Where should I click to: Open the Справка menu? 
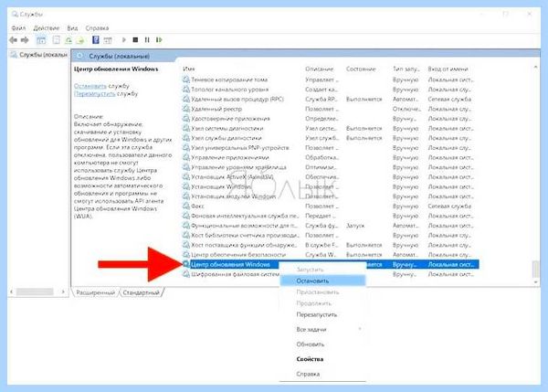tap(97, 28)
